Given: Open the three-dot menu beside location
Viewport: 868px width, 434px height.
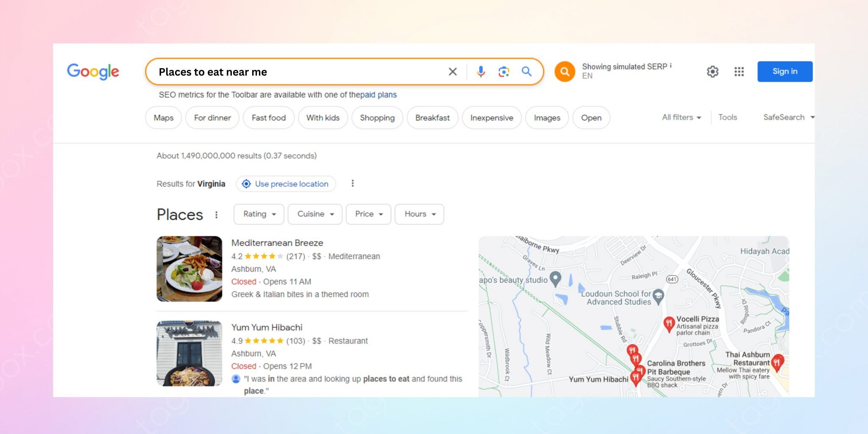Looking at the screenshot, I should point(353,184).
